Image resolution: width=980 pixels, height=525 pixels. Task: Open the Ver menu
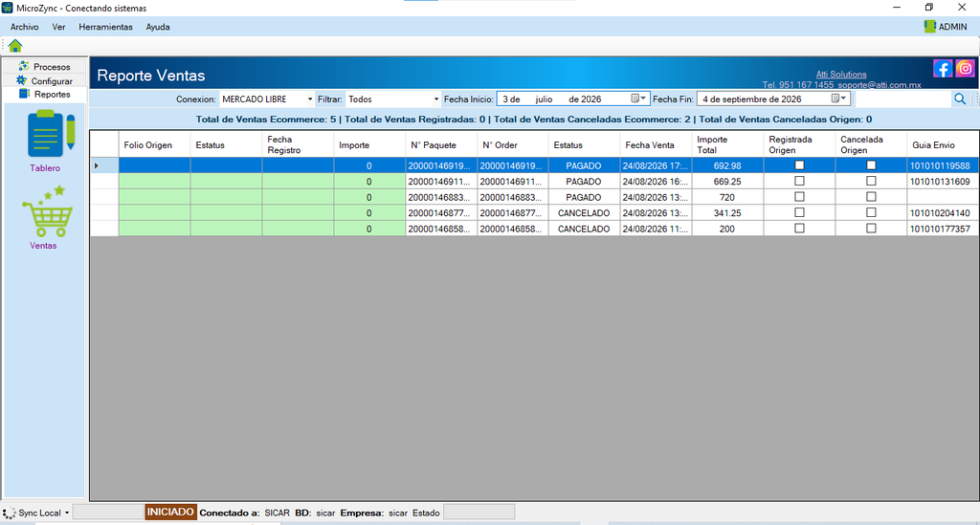point(58,27)
